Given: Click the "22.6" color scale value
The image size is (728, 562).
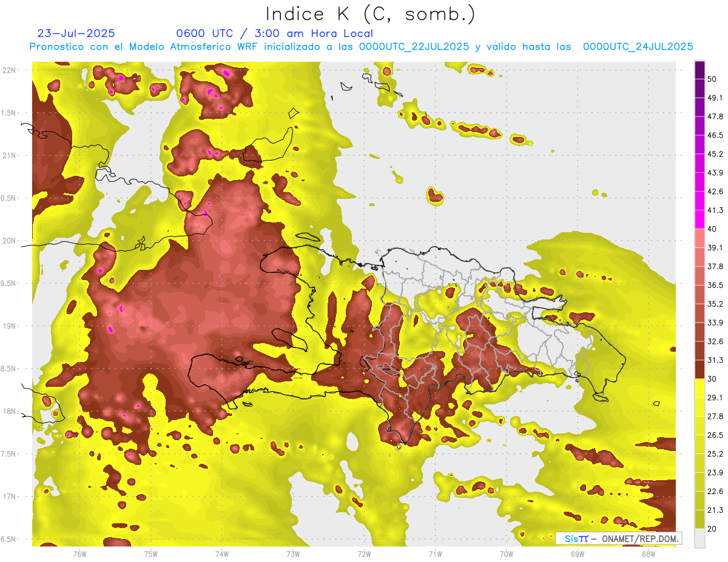Looking at the screenshot, I should tap(715, 492).
